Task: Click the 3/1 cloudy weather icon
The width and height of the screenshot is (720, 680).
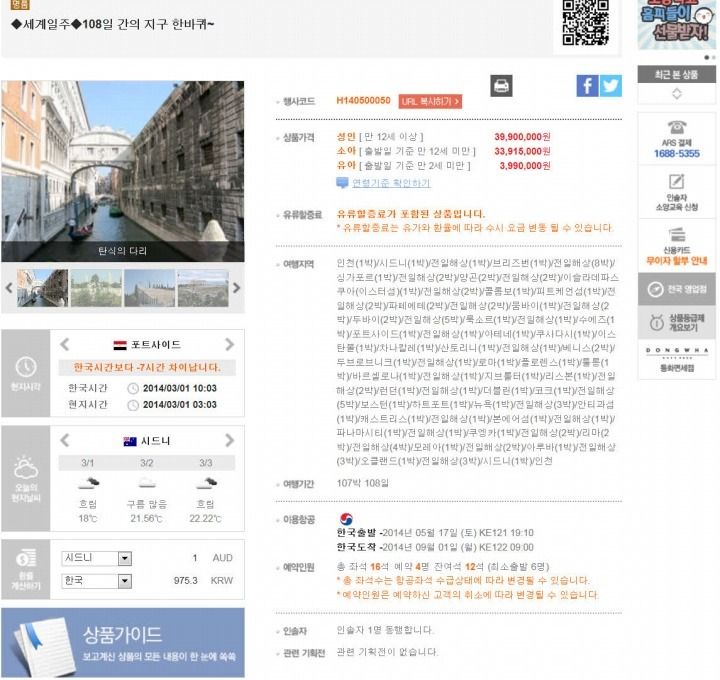Action: click(x=88, y=483)
